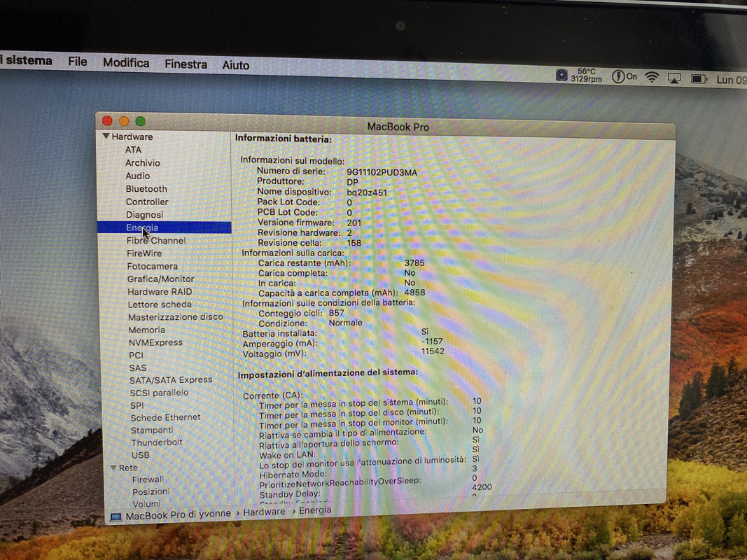
Task: Click the remaining charge value 3785
Action: [x=414, y=263]
